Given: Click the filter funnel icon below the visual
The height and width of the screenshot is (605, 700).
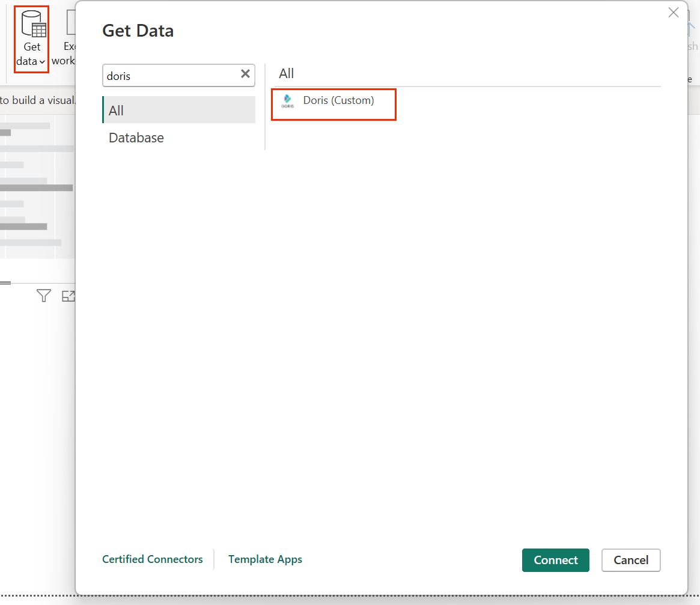Looking at the screenshot, I should coord(43,296).
